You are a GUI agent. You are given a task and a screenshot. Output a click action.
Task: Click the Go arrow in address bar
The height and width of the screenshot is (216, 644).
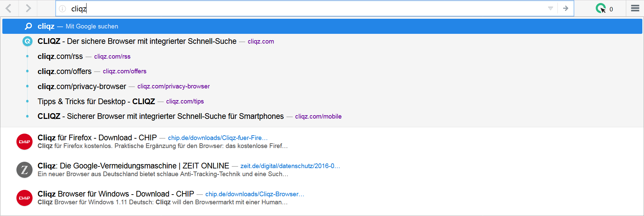pyautogui.click(x=566, y=8)
